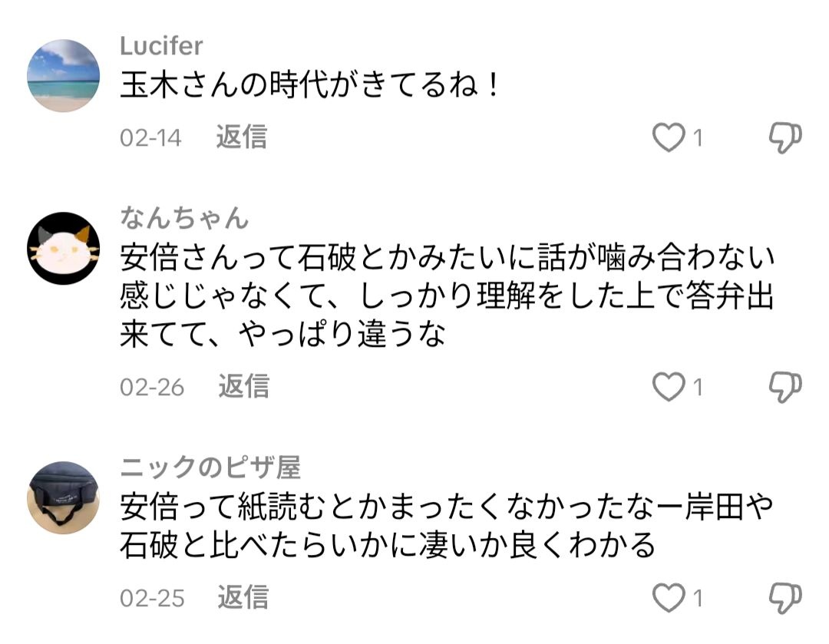
Task: View ニックのピザ屋's bag avatar
Action: tap(64, 497)
